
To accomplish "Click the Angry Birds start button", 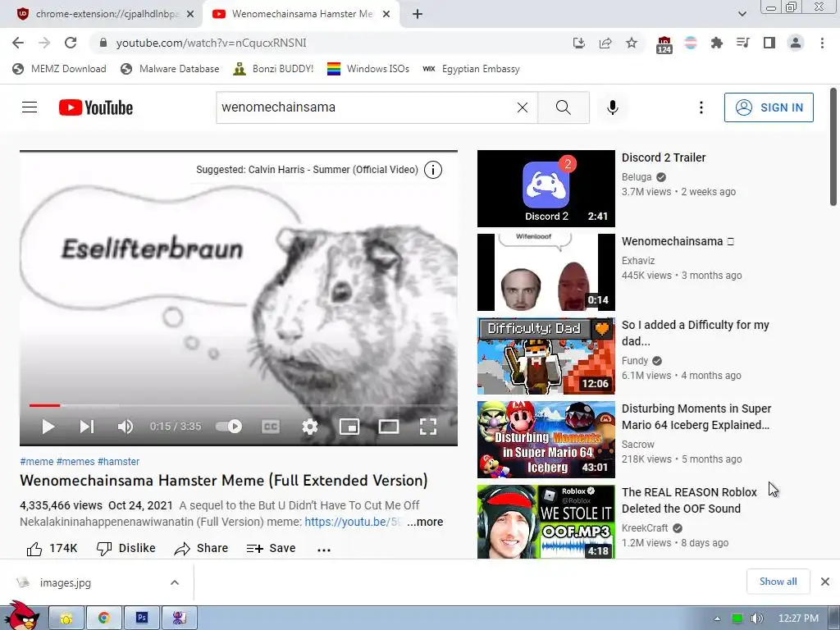I will pos(21,616).
